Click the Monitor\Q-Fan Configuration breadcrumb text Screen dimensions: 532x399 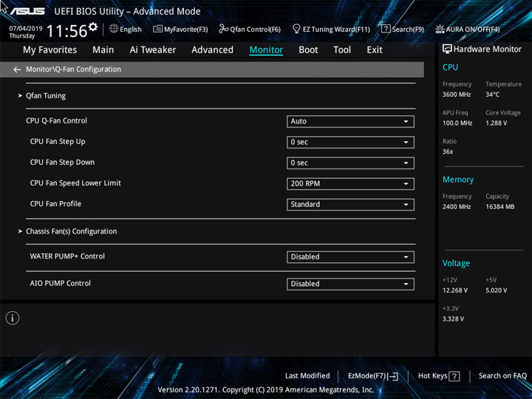coord(74,69)
